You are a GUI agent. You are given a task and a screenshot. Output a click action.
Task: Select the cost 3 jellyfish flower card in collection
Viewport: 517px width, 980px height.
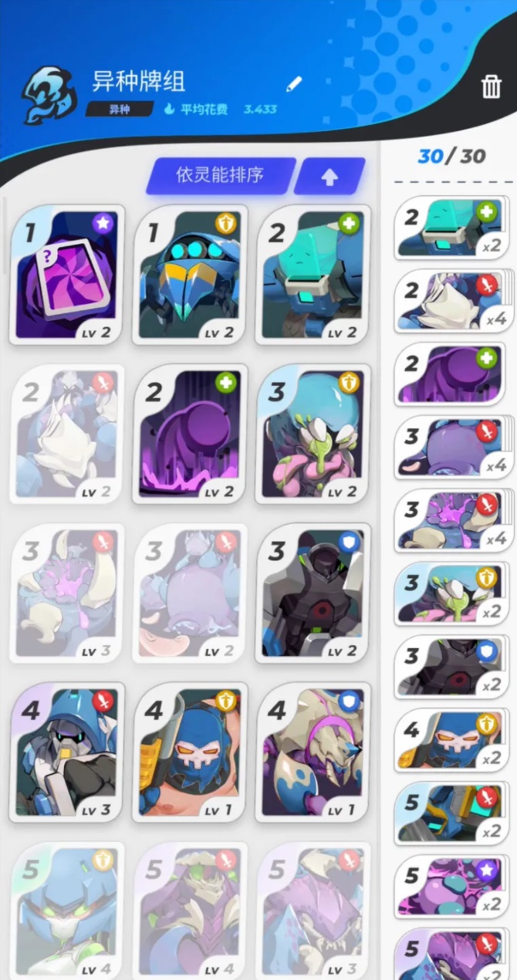tap(313, 434)
